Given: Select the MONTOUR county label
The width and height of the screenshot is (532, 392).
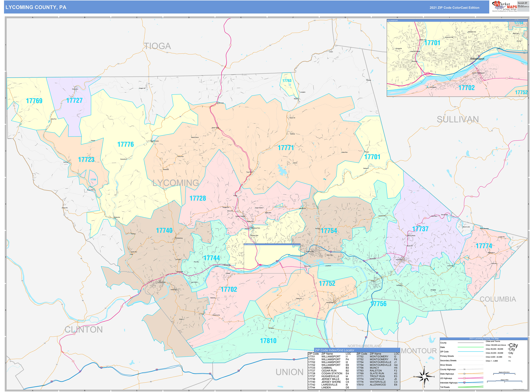Looking at the screenshot, I should (x=419, y=351).
